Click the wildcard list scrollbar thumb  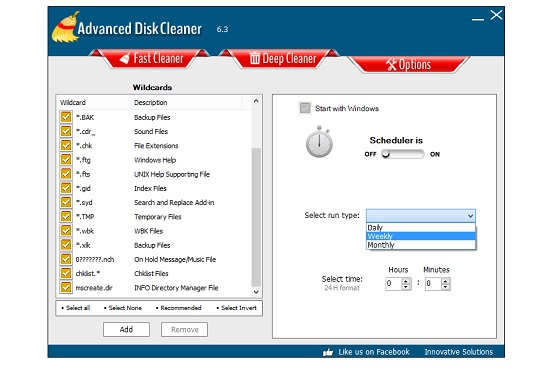[x=256, y=217]
